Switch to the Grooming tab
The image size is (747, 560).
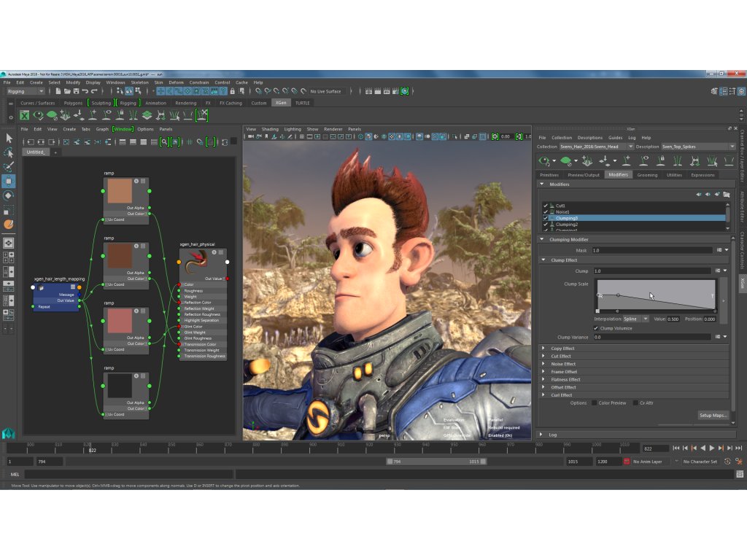click(x=646, y=175)
